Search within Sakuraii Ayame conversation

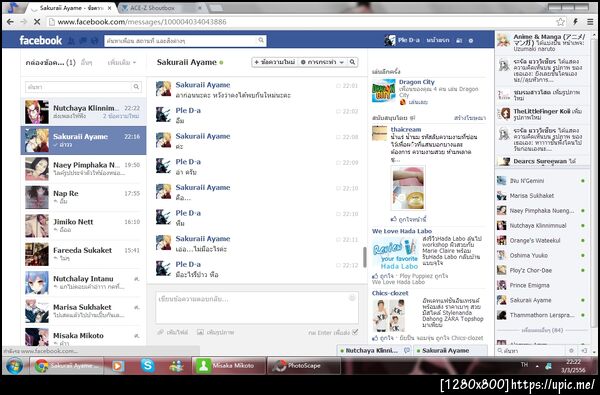point(352,62)
